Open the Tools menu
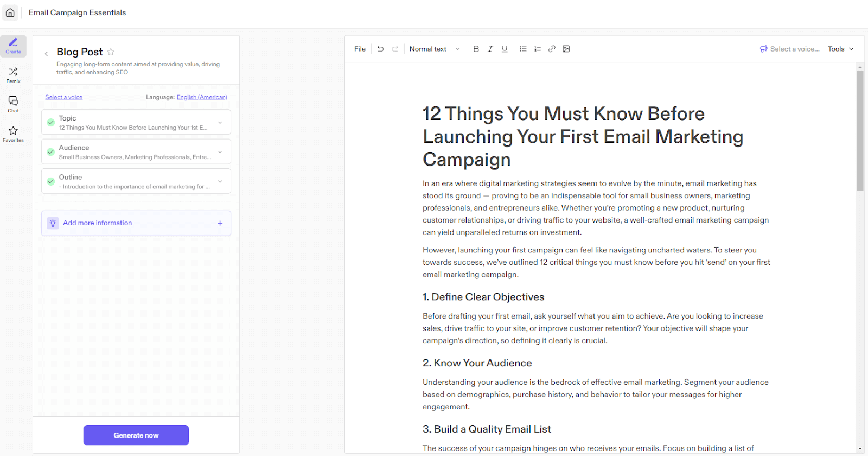868x456 pixels. tap(840, 49)
